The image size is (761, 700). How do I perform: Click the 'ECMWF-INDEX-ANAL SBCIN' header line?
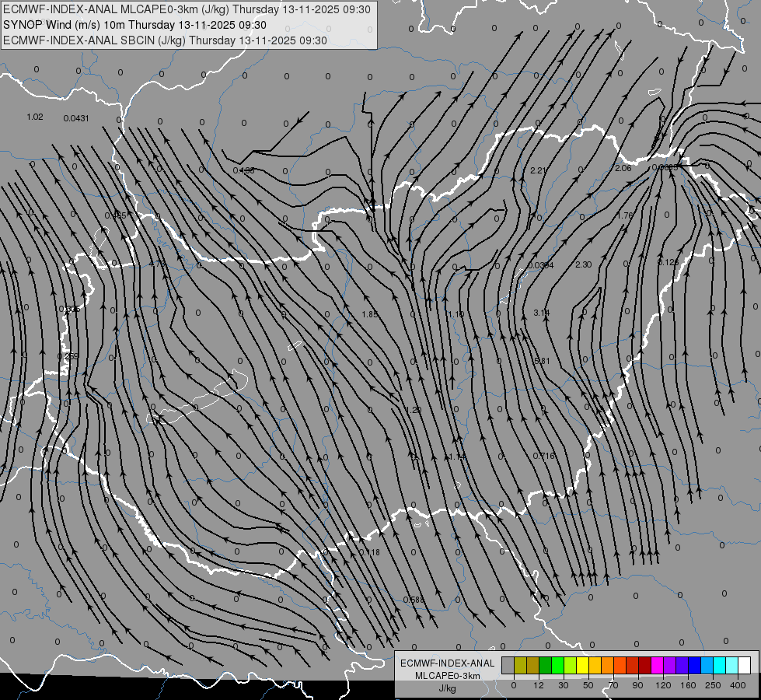(x=165, y=40)
